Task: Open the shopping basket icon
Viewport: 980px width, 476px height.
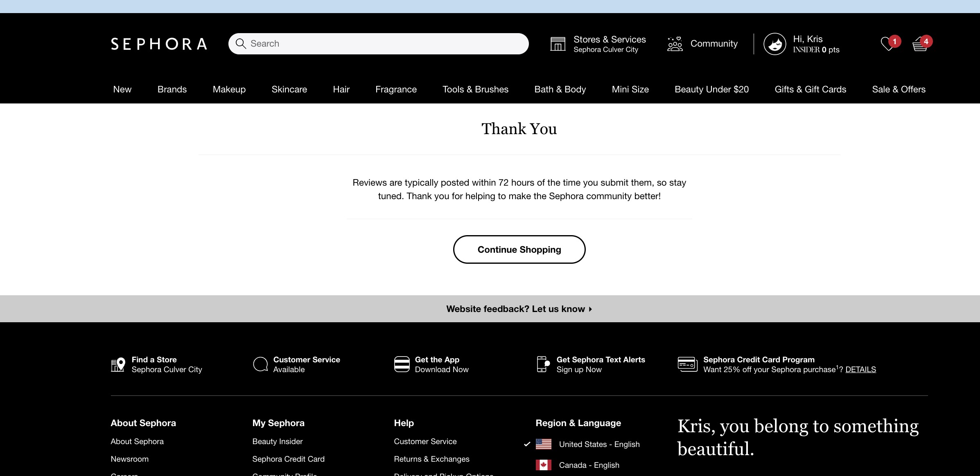Action: pyautogui.click(x=919, y=44)
